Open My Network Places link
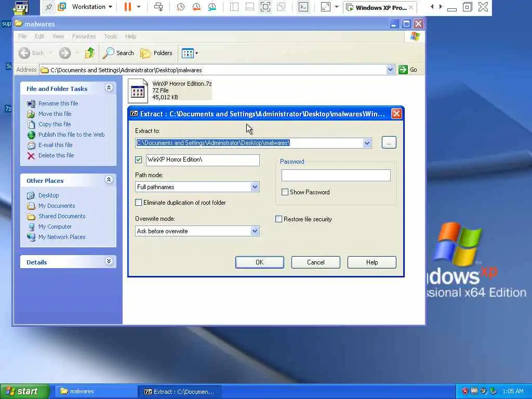Image resolution: width=532 pixels, height=399 pixels. coord(62,237)
